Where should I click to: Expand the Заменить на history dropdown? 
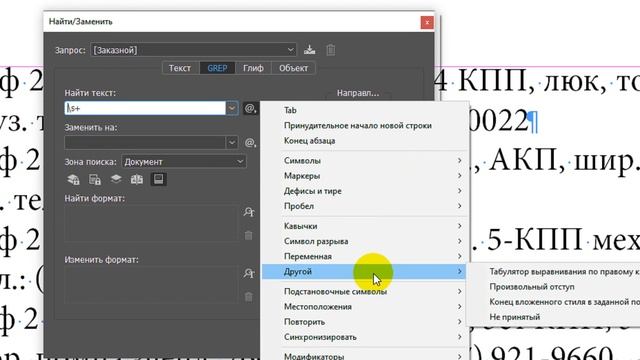click(232, 142)
